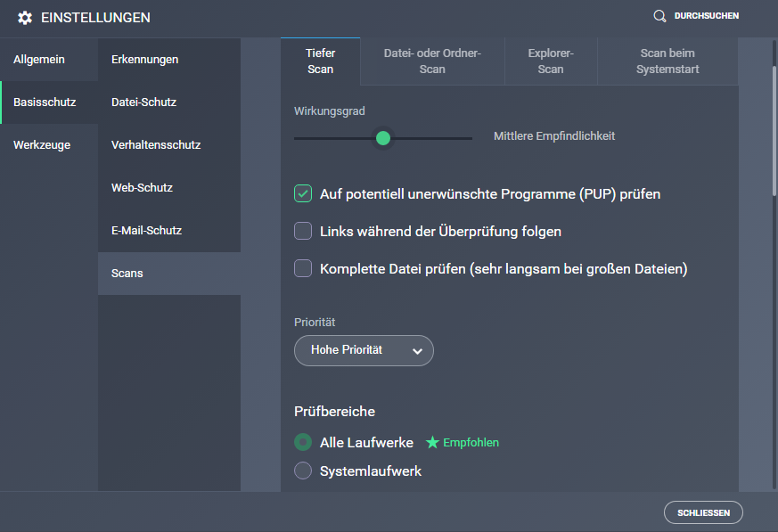Switch to the Datei- oder Ordner-Scan tab
Viewport: 778px width, 532px height.
click(432, 61)
